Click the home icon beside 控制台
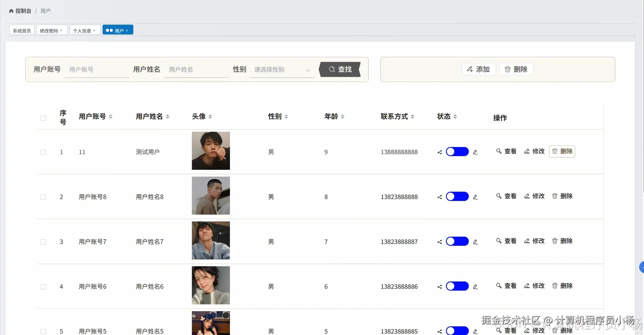This screenshot has height=335, width=644. pyautogui.click(x=11, y=11)
